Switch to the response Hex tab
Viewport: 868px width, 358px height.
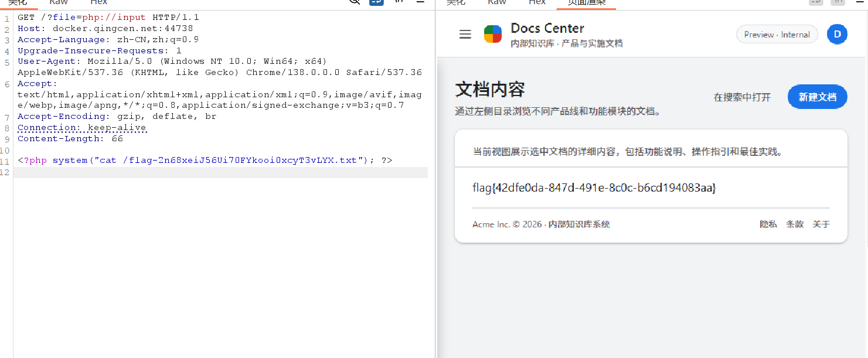(x=537, y=2)
